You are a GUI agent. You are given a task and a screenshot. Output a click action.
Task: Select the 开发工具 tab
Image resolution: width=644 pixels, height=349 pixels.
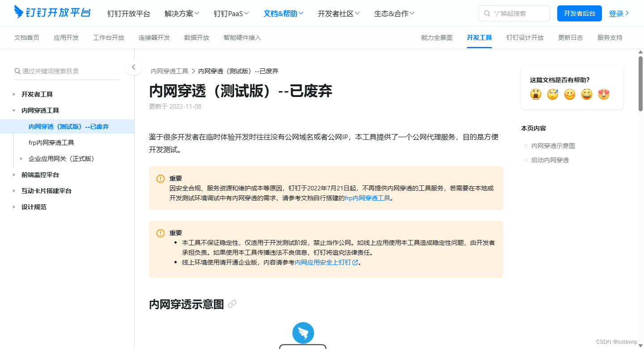pyautogui.click(x=479, y=38)
